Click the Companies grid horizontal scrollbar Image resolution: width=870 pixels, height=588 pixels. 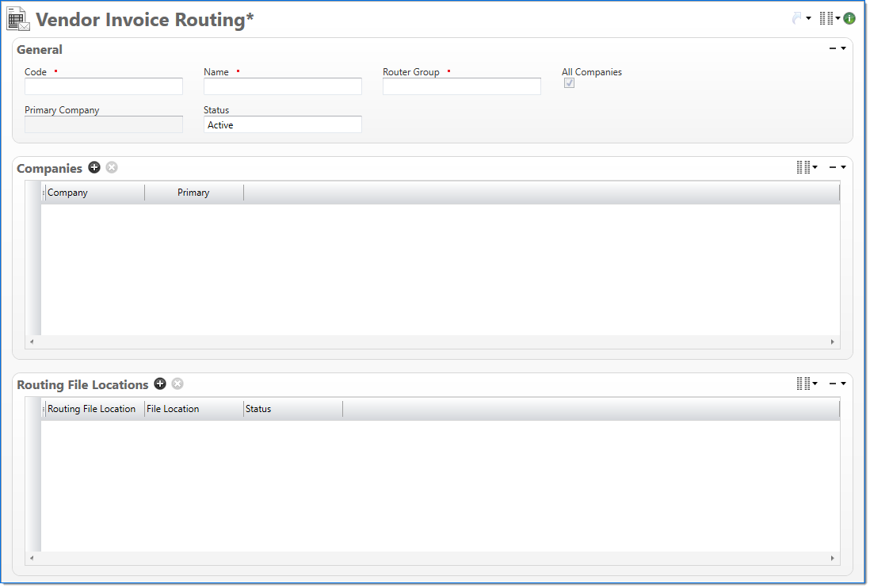point(432,342)
